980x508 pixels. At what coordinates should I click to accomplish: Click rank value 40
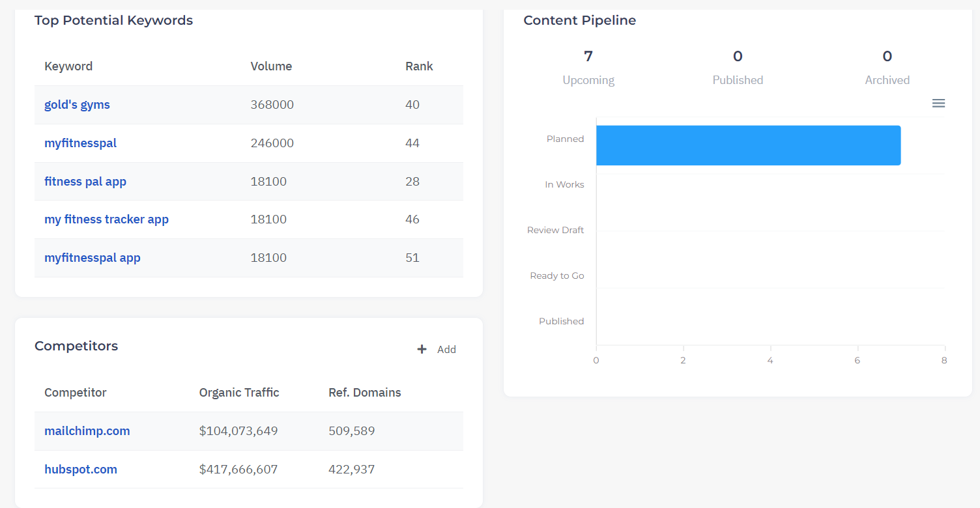pos(412,105)
